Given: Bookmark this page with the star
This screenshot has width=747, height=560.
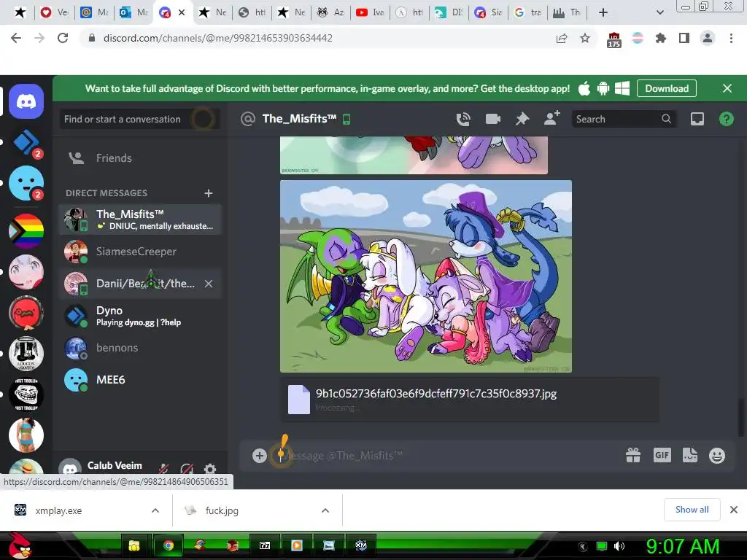Looking at the screenshot, I should click(x=584, y=38).
